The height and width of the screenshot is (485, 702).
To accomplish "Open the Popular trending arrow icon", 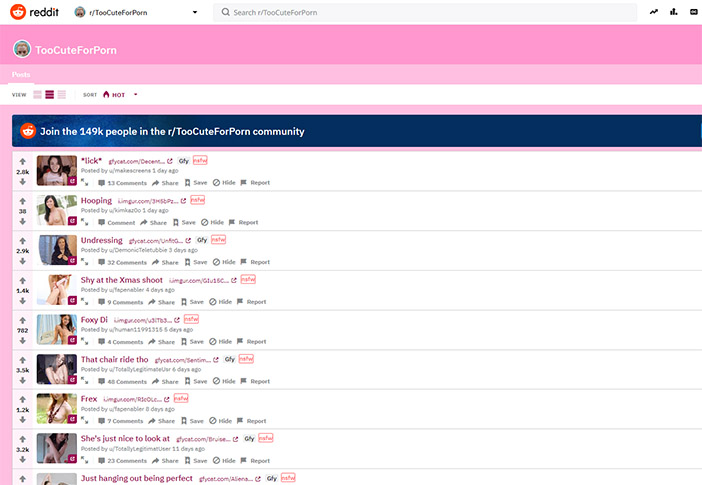I will click(x=654, y=12).
